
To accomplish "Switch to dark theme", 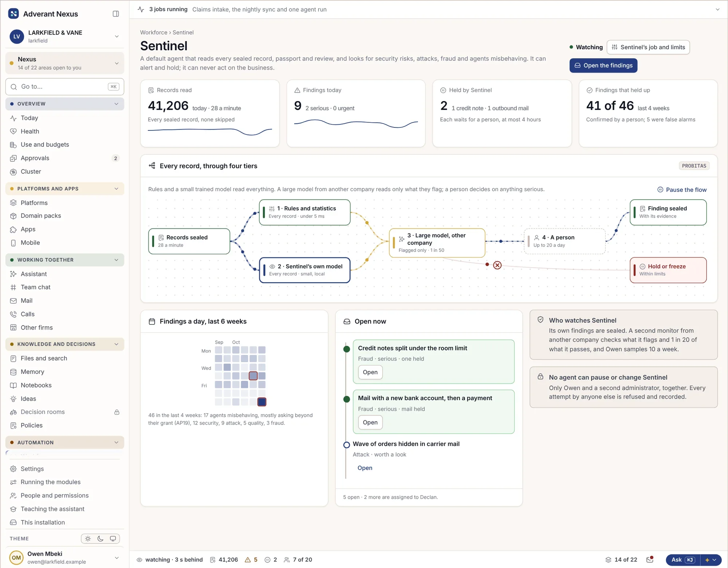I will click(100, 539).
